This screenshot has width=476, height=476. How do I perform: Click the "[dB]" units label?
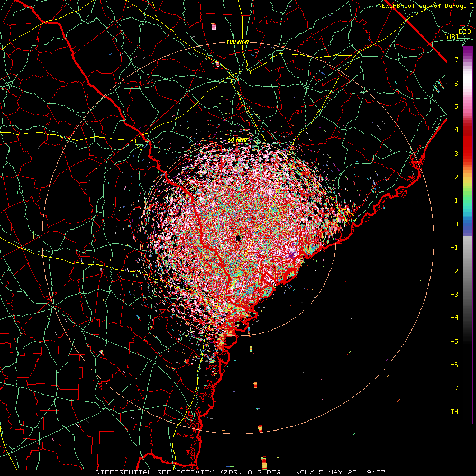(452, 37)
